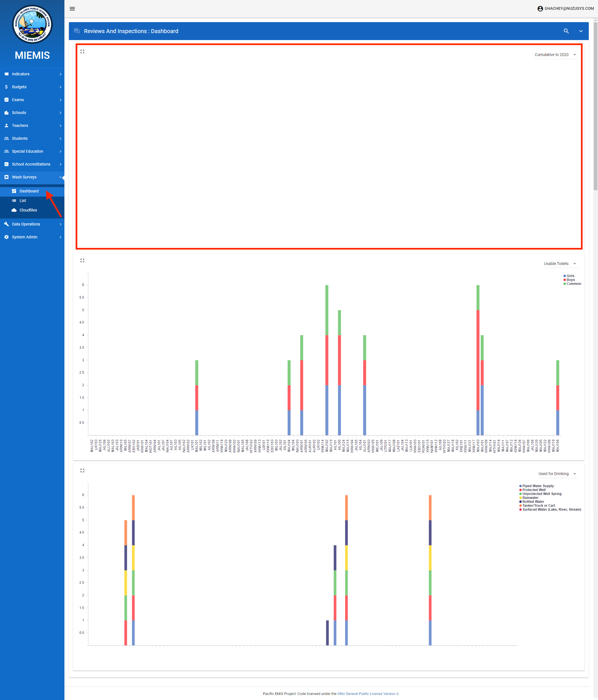The image size is (598, 700).
Task: Toggle Girls series in toilets legend
Action: (570, 276)
